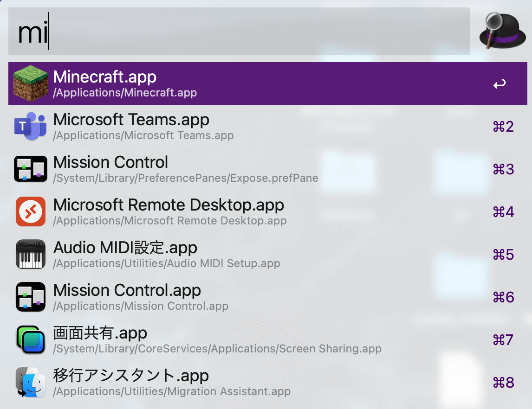The height and width of the screenshot is (409, 532).
Task: Select the 画面共有.app result title
Action: (100, 333)
